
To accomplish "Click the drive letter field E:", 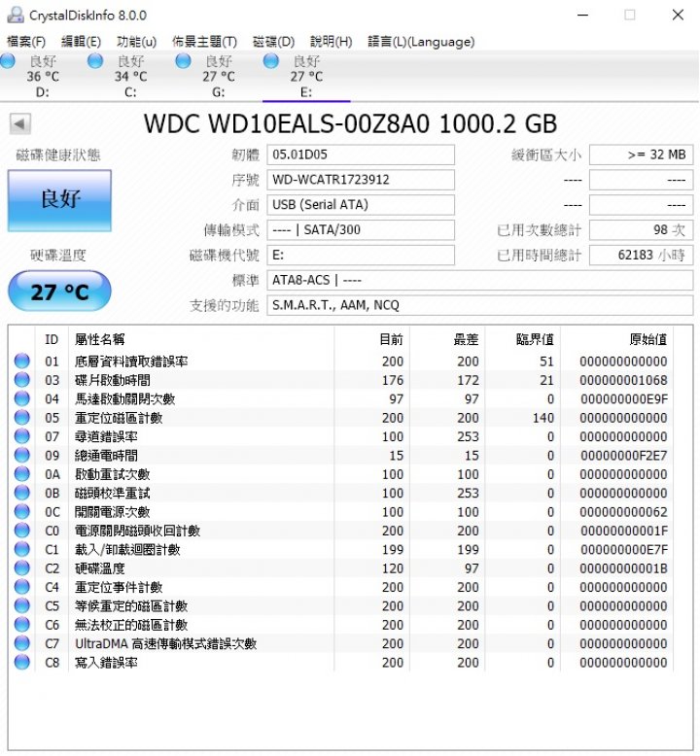I will [x=361, y=255].
